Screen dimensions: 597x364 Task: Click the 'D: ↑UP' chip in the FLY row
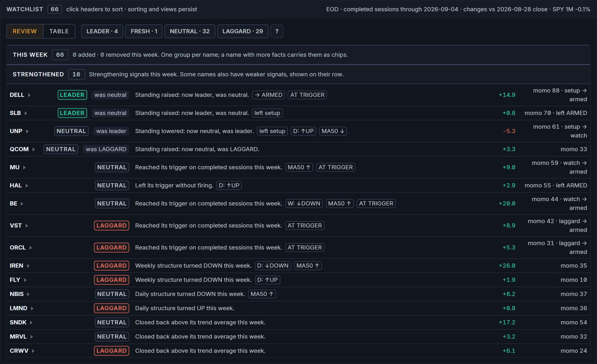267,280
